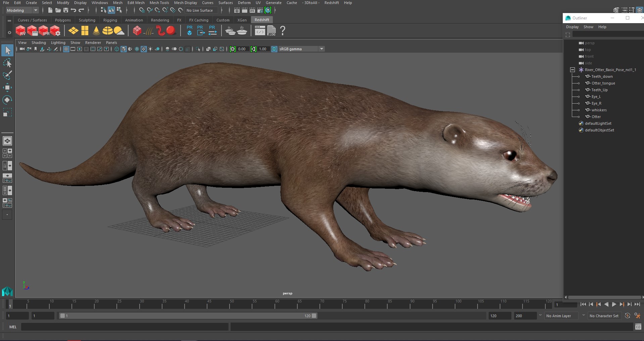Click the range slider bar

[x=188, y=316]
